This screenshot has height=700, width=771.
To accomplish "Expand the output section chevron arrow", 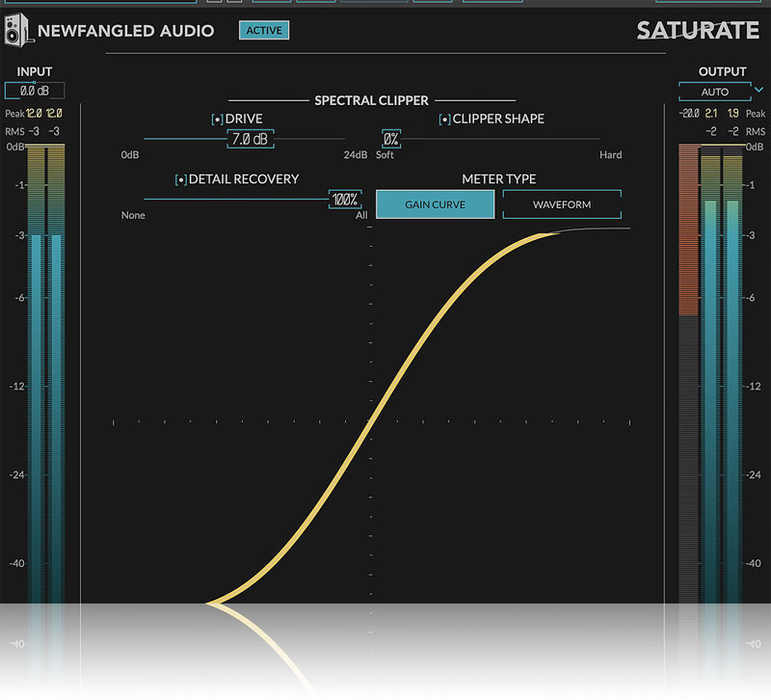I will click(x=758, y=91).
